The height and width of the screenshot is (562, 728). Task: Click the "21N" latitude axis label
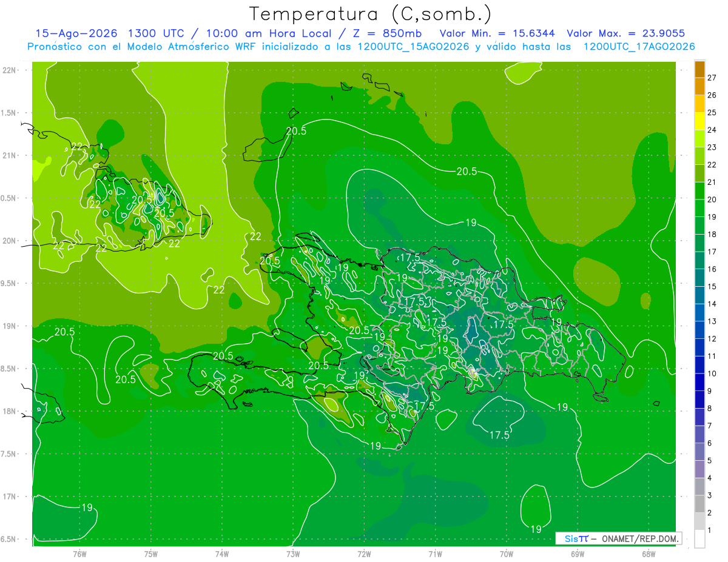(x=10, y=155)
